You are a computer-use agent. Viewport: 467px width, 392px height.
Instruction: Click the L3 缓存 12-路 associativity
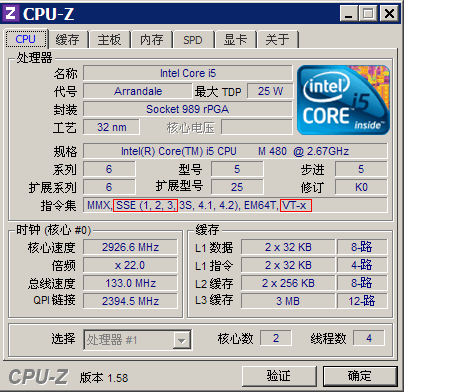pos(362,301)
